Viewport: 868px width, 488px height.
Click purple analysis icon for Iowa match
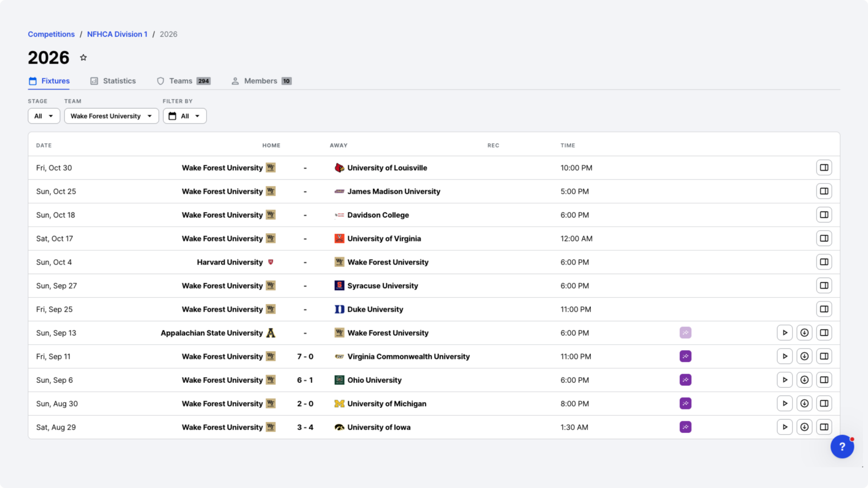tap(686, 427)
